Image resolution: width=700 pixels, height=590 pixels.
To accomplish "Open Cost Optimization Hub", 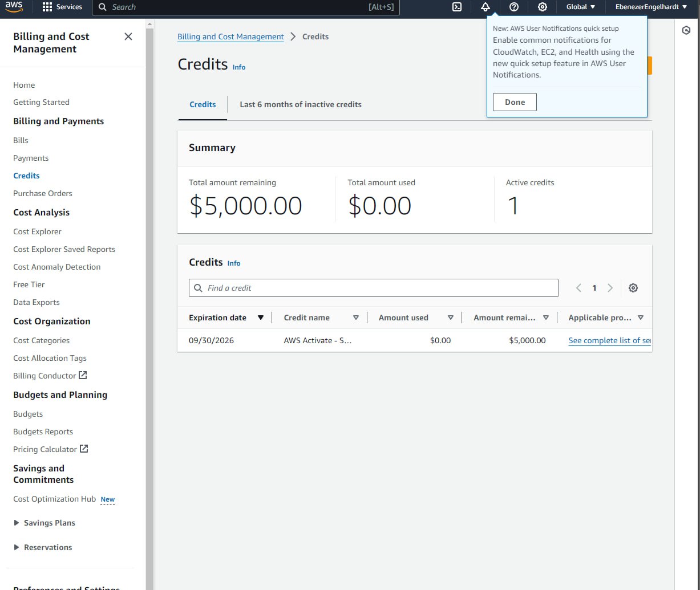I will [x=54, y=499].
